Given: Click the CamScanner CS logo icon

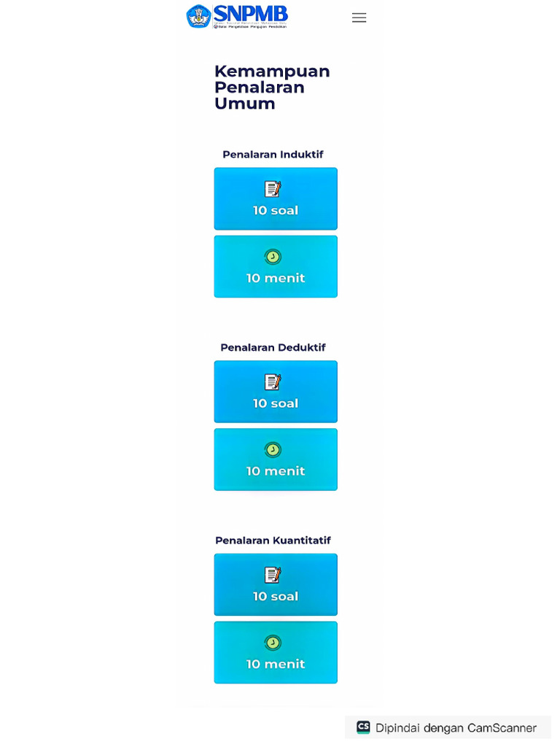Looking at the screenshot, I should (x=363, y=727).
